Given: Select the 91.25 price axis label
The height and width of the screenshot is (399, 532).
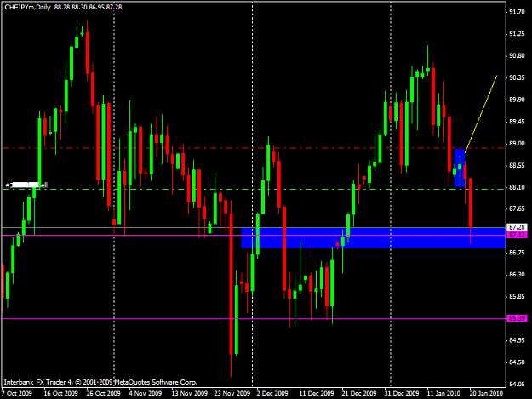Looking at the screenshot, I should click(517, 34).
